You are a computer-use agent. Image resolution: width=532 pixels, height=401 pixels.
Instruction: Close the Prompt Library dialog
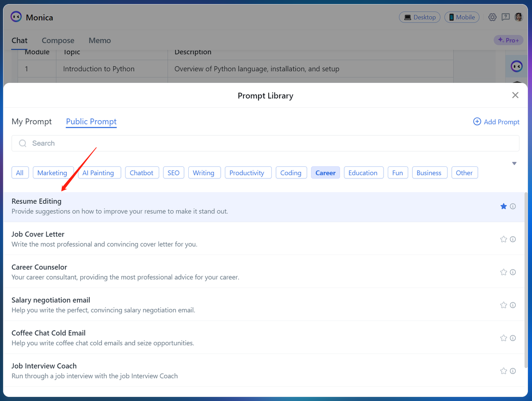tap(515, 95)
